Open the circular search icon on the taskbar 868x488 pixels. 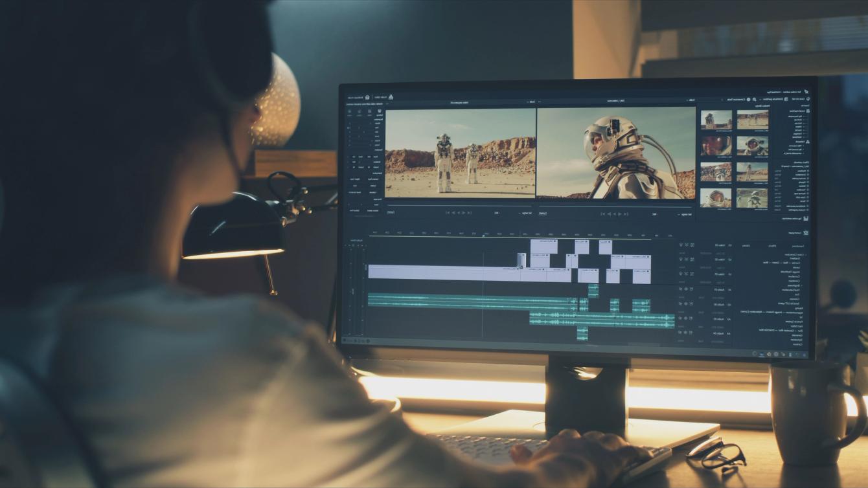click(755, 353)
